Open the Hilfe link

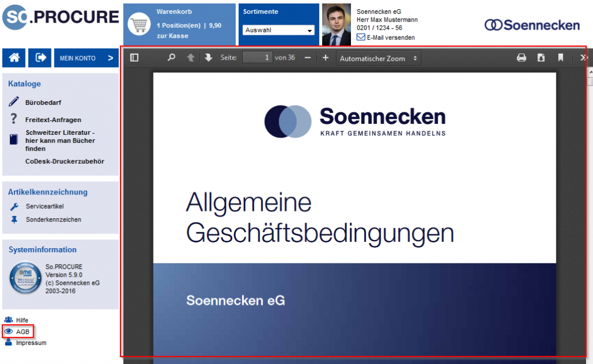pos(22,320)
